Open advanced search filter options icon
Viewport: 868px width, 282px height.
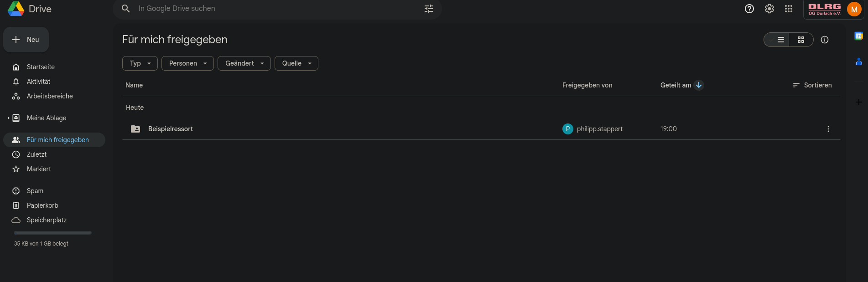pyautogui.click(x=428, y=9)
